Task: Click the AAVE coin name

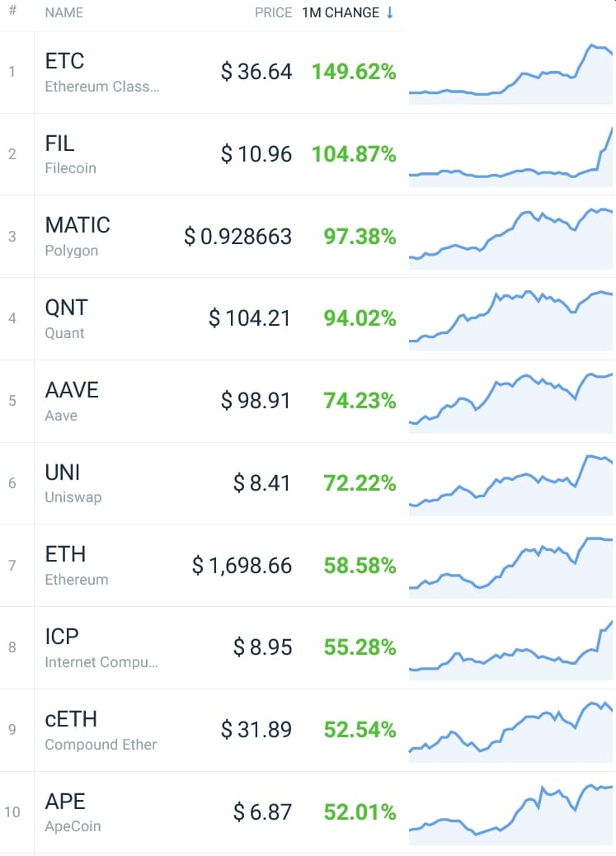Action: [72, 390]
